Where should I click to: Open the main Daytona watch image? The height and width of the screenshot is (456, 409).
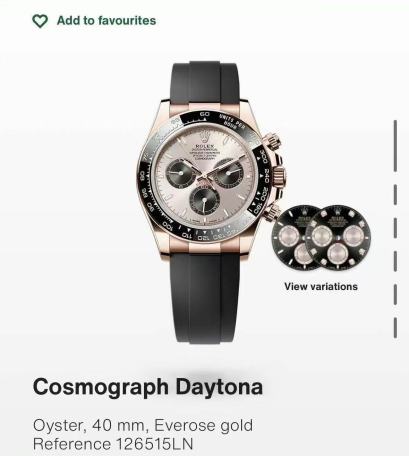(212, 202)
